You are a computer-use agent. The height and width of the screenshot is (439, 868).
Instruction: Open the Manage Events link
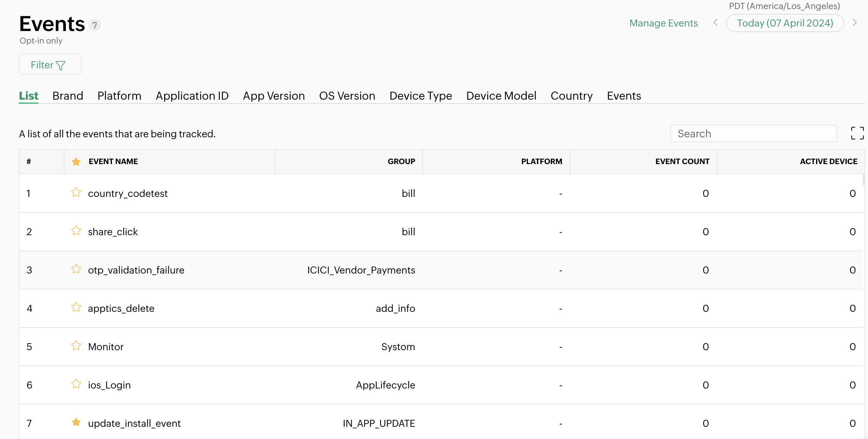(x=663, y=23)
